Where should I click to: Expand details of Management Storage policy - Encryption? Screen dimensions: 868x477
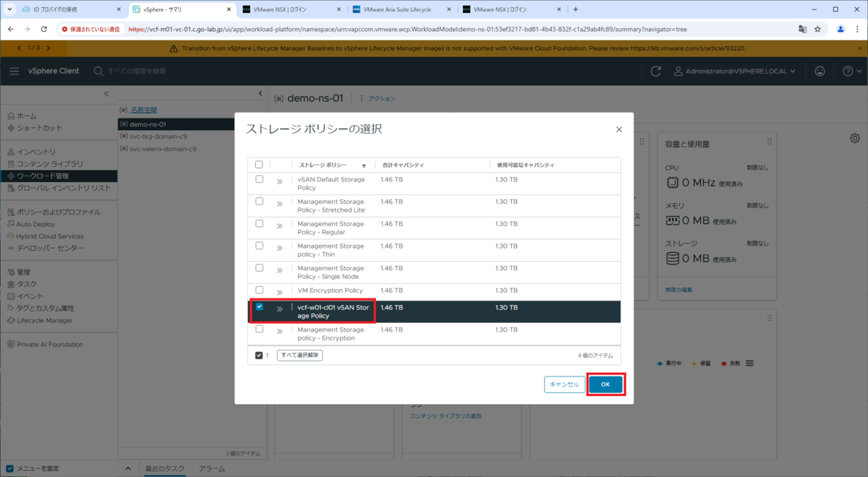pyautogui.click(x=279, y=332)
